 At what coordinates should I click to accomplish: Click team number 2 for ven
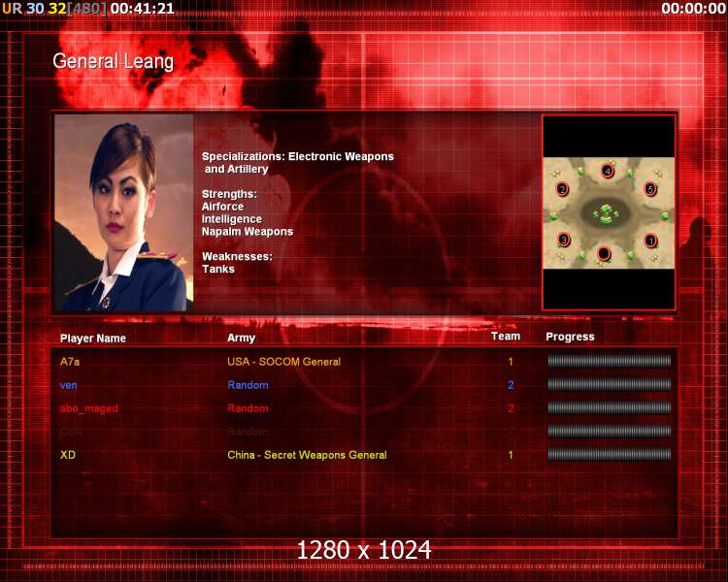pos(511,385)
